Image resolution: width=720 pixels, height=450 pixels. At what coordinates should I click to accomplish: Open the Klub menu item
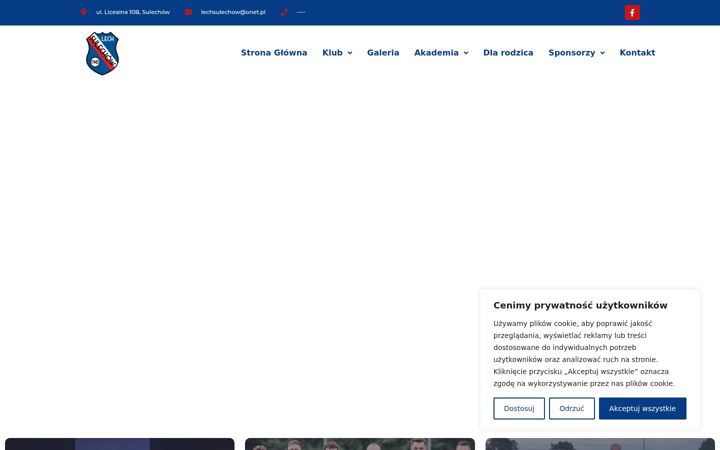pyautogui.click(x=332, y=53)
